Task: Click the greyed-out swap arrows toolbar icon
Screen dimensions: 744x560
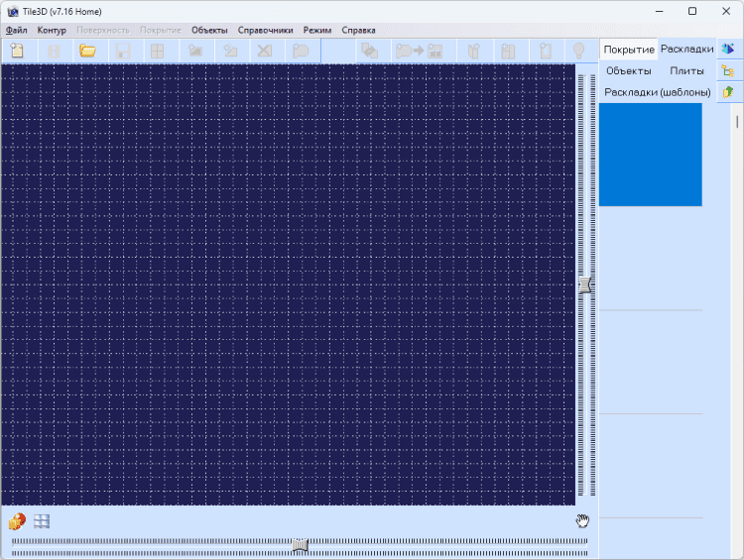Action: tap(370, 51)
